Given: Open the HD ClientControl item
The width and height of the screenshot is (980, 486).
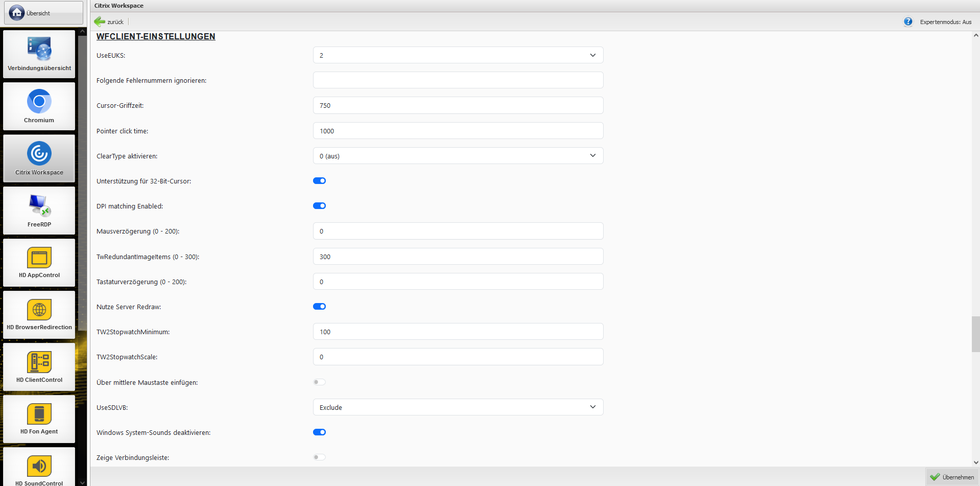Looking at the screenshot, I should [x=39, y=367].
